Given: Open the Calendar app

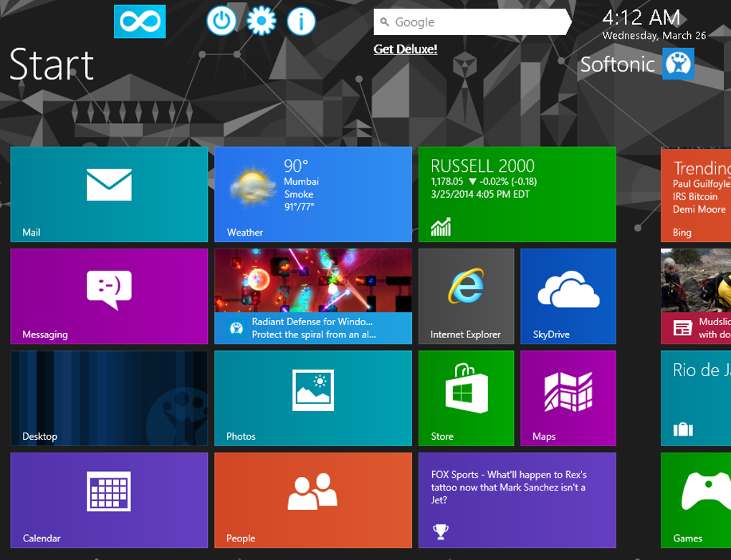Looking at the screenshot, I should [x=108, y=500].
